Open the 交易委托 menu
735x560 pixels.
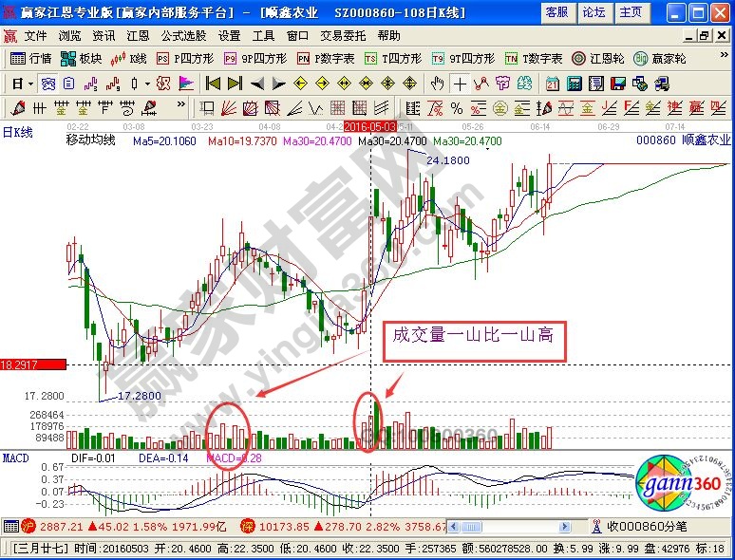point(343,35)
